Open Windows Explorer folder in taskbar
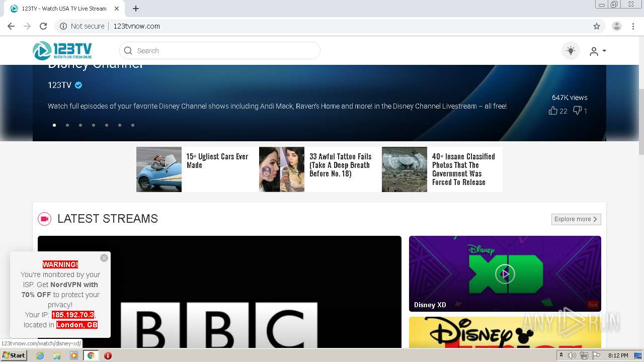Viewport: 644px width, 362px height. point(57,355)
